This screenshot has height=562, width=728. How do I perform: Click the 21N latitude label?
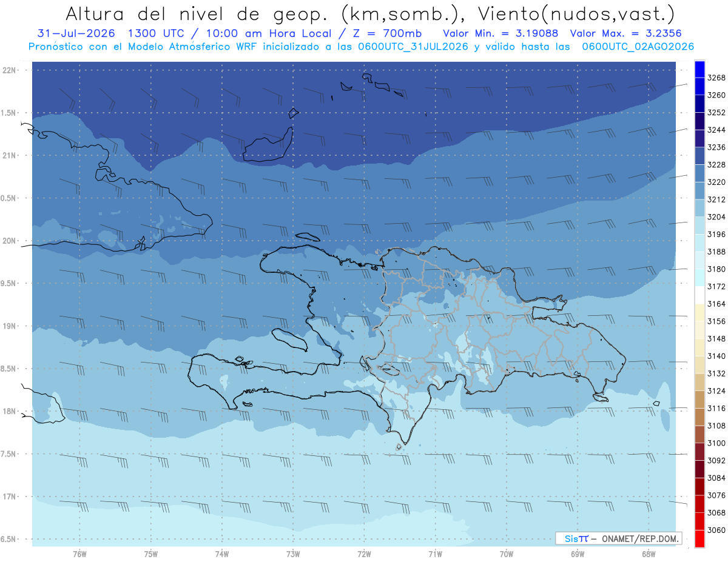coord(10,156)
